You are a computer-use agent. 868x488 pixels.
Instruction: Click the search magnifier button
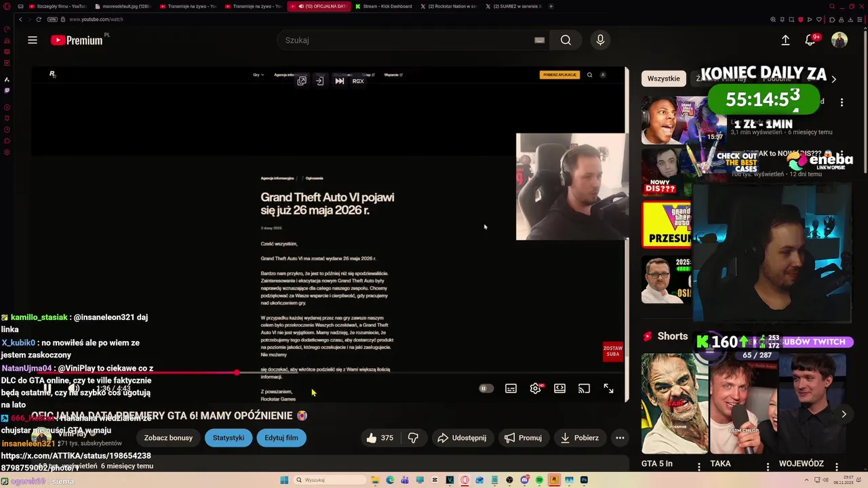tap(566, 40)
